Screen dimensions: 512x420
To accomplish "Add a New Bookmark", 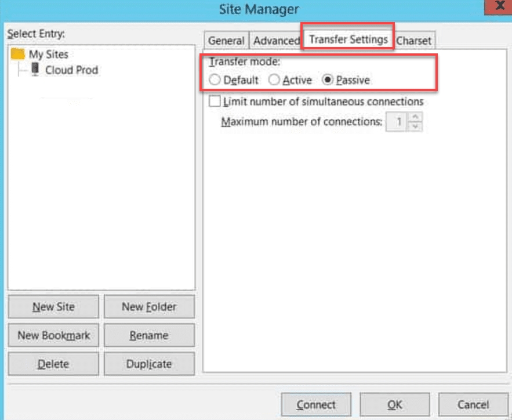I will pos(53,335).
